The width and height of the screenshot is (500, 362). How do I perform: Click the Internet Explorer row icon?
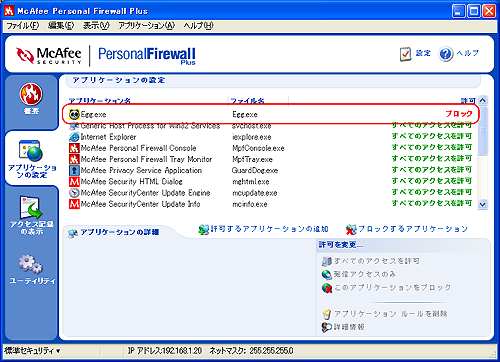[x=74, y=137]
